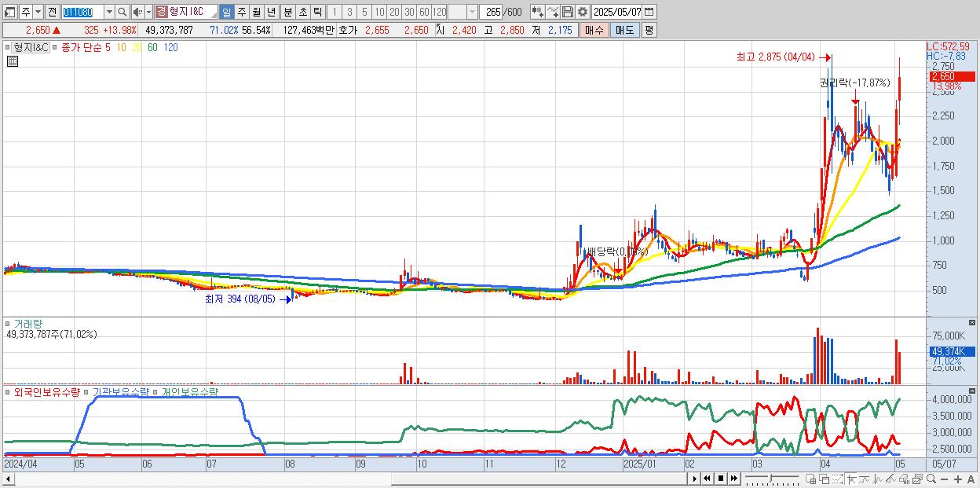Click the 개인보유수량 legend label

click(190, 391)
